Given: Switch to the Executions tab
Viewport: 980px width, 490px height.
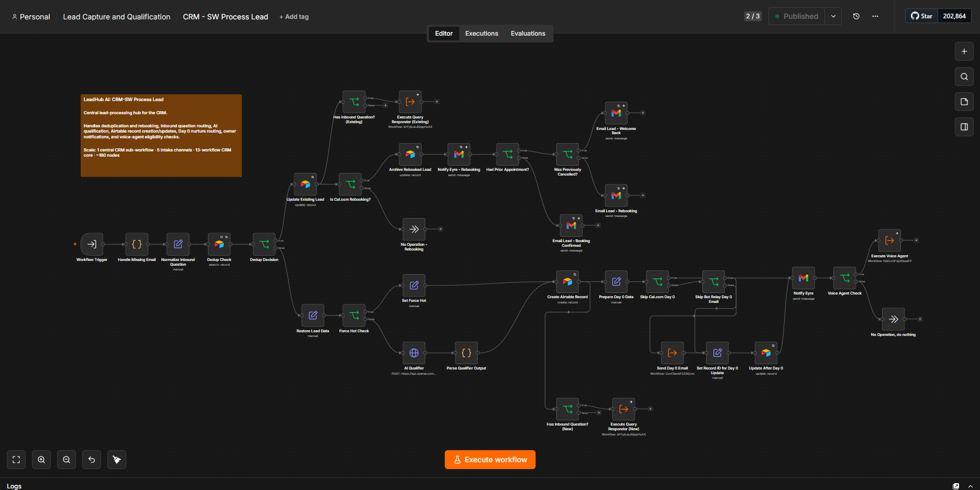Looking at the screenshot, I should pyautogui.click(x=482, y=34).
